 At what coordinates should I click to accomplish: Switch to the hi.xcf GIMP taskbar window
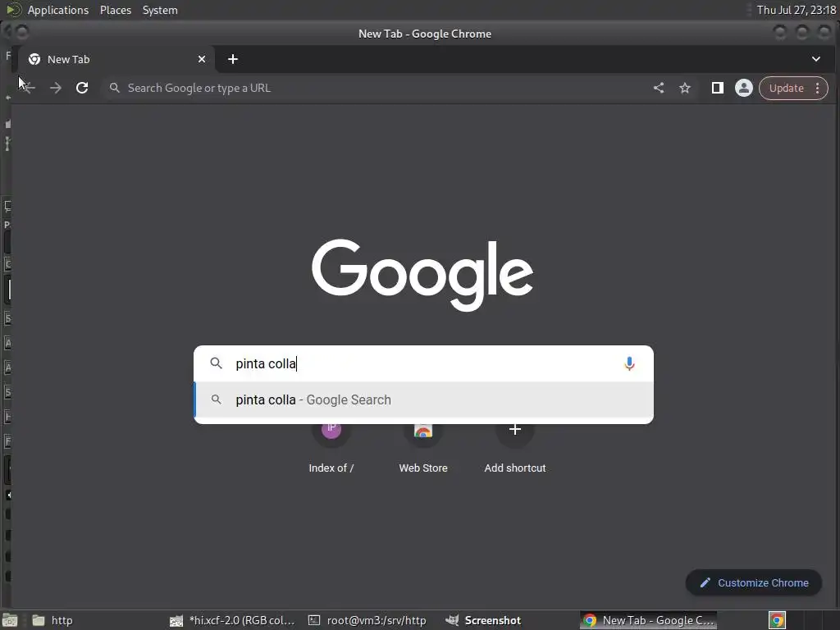(x=232, y=620)
